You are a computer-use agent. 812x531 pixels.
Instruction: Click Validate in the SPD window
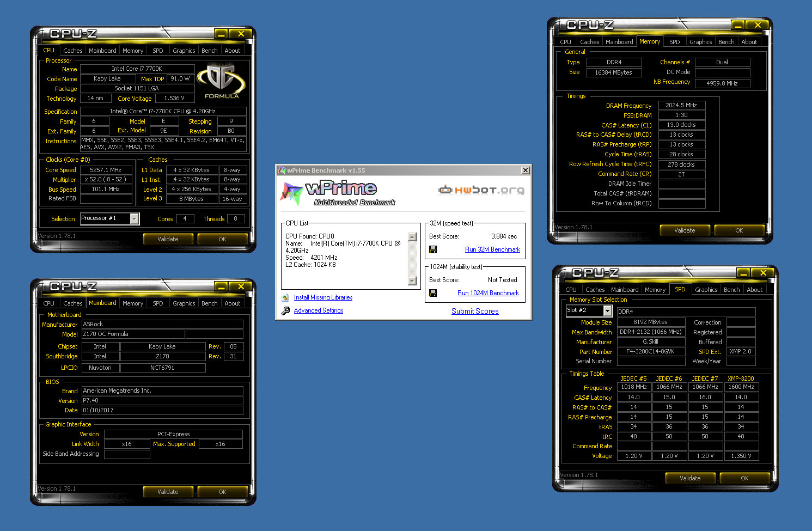tap(690, 478)
